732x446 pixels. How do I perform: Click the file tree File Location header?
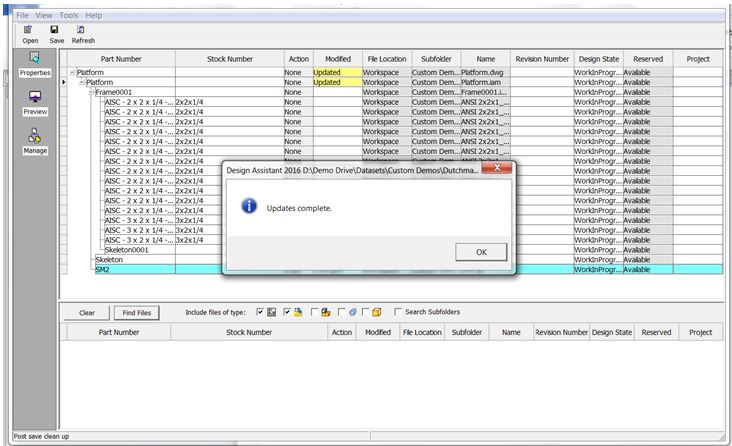pyautogui.click(x=387, y=59)
